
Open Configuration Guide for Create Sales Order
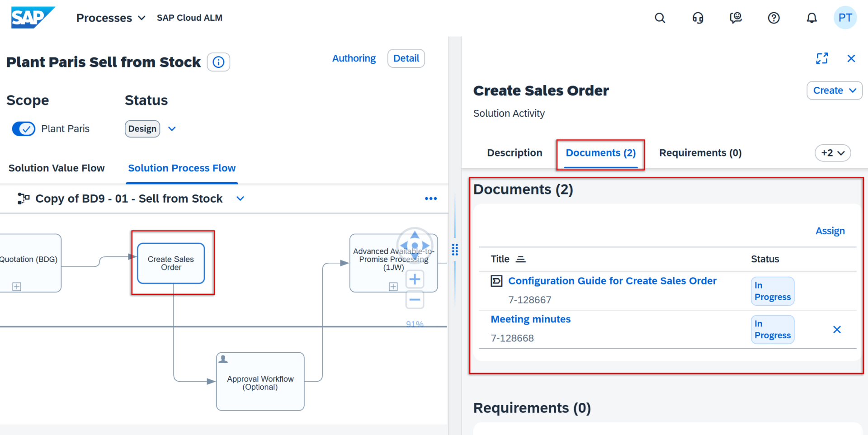[612, 281]
